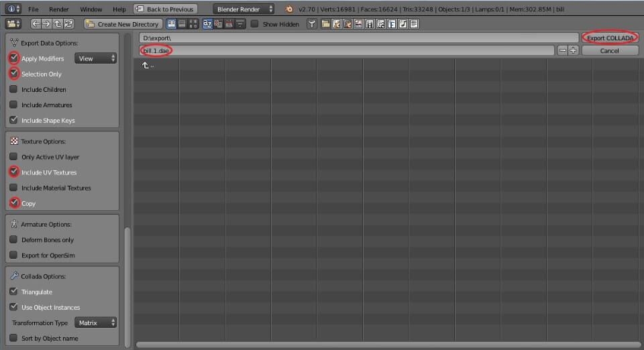Enable Include Children checkbox
Viewport: 644px width, 350px height.
pos(13,89)
